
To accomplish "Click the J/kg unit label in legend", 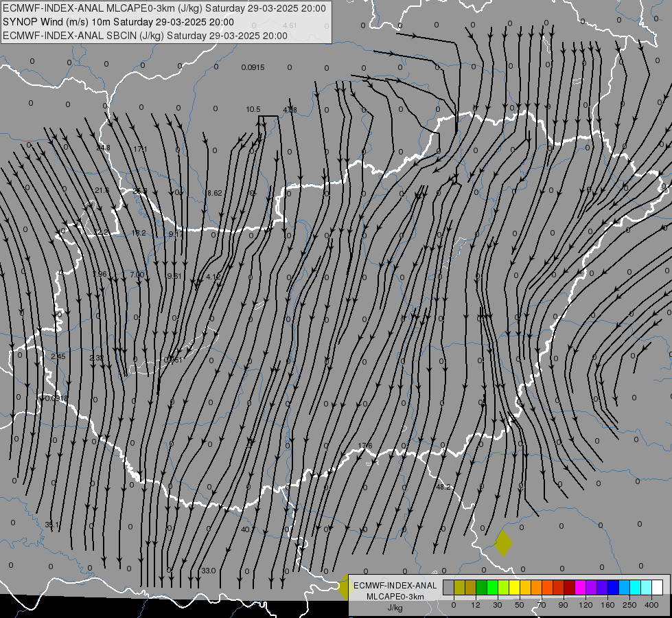I will coord(395,608).
